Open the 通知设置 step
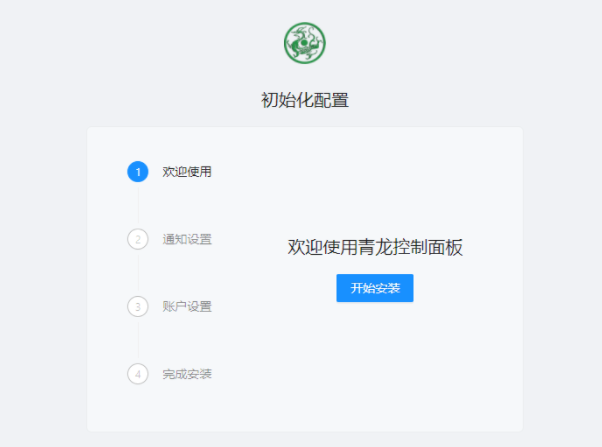Screen dimensions: 602x447 [x=187, y=239]
